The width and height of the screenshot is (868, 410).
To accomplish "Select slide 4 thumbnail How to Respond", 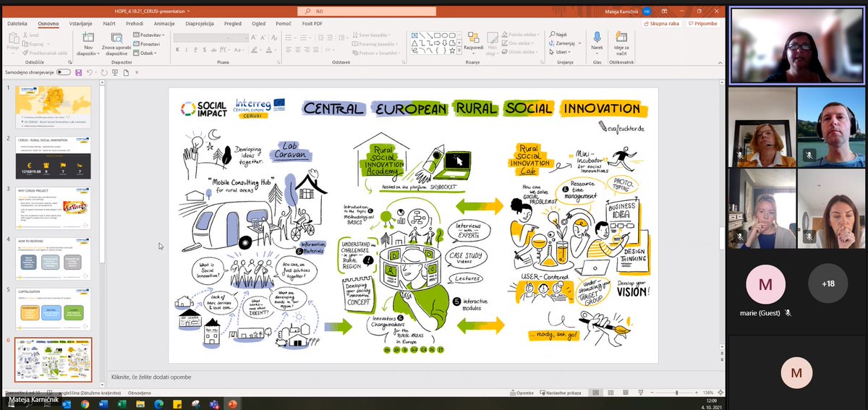I will 54,259.
